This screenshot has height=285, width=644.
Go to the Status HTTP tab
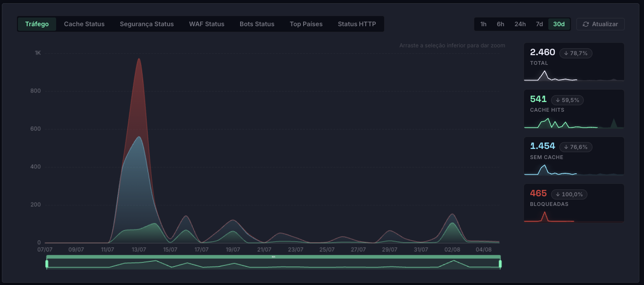tap(357, 24)
